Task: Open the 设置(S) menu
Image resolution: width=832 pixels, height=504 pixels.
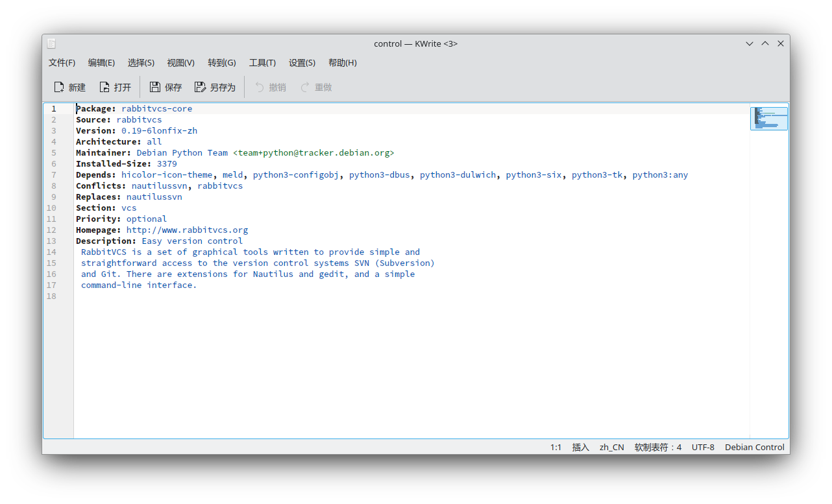Action: [302, 63]
